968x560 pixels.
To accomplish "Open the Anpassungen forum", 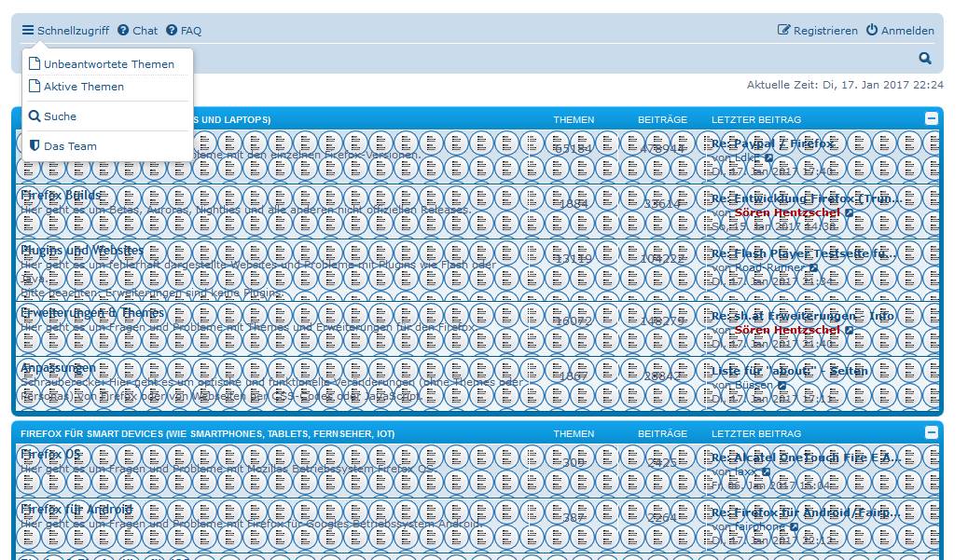I will tap(58, 367).
